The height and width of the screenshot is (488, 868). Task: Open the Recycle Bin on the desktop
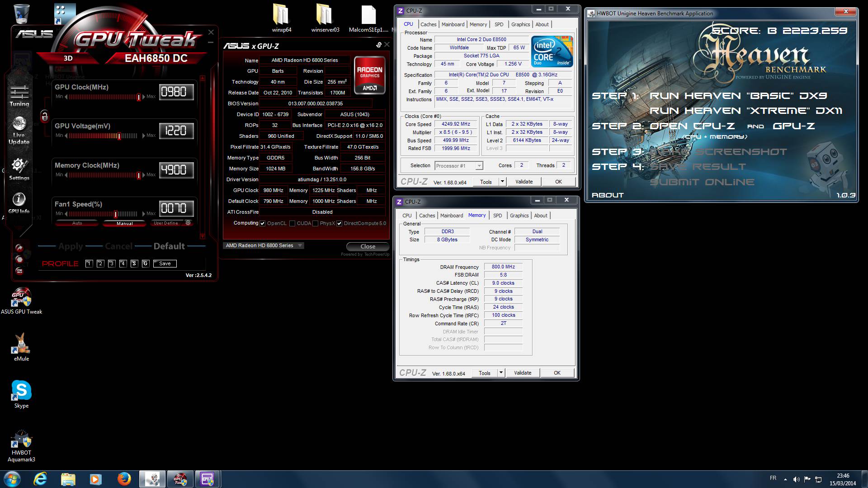tap(22, 14)
